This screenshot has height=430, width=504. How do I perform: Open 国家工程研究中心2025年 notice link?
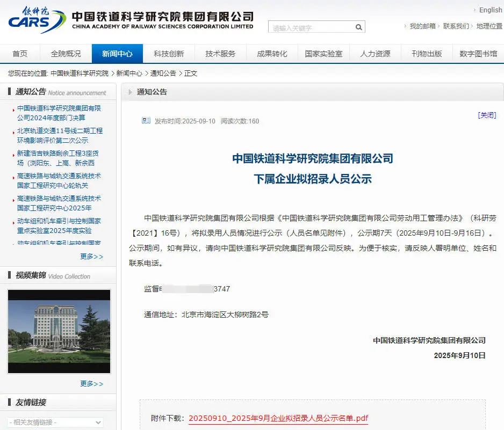tap(59, 203)
